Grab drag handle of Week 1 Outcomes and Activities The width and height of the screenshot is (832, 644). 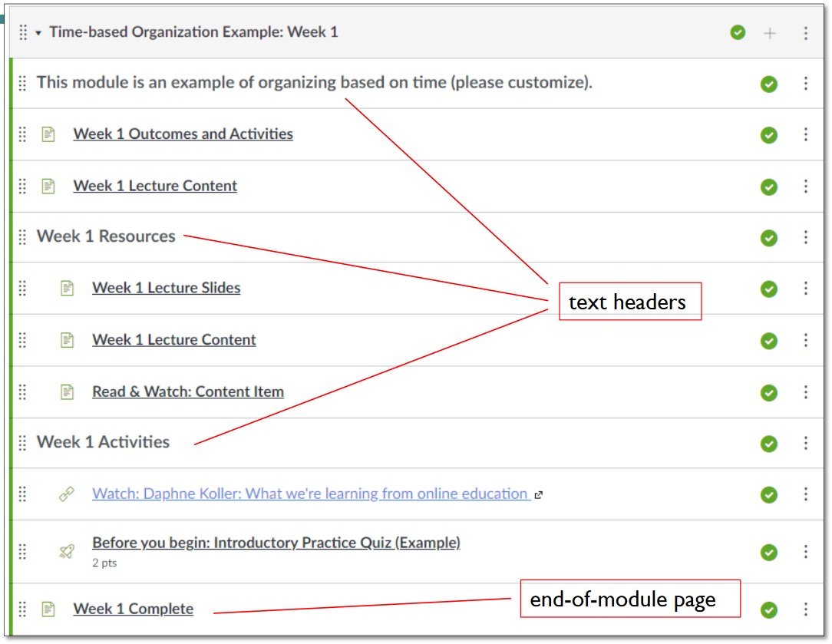[x=22, y=134]
